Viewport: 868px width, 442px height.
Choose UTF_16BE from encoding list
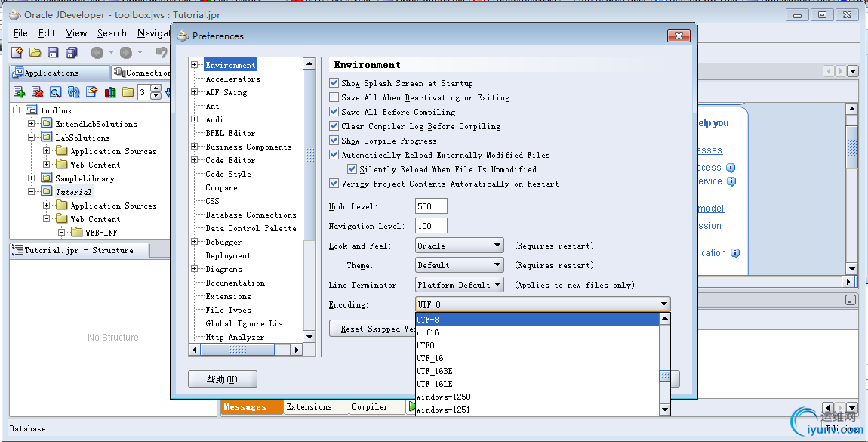[537, 371]
